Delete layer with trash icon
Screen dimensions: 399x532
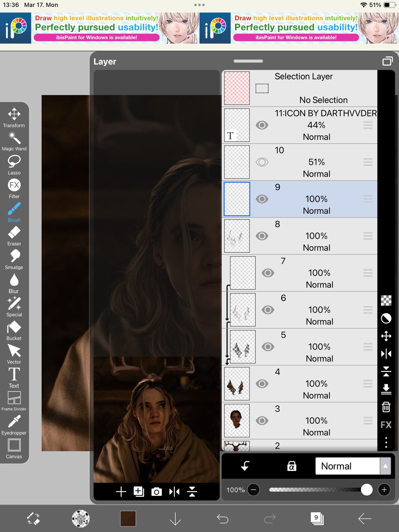click(x=386, y=407)
